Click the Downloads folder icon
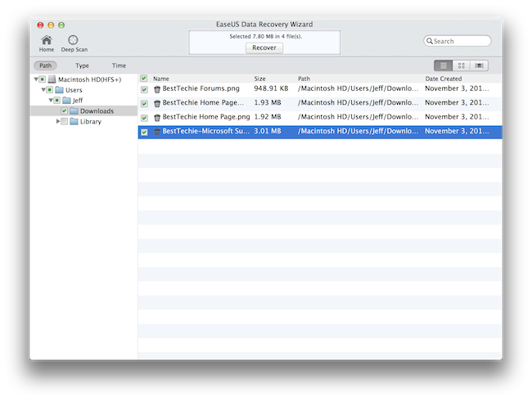This screenshot has width=532, height=401. [x=74, y=111]
